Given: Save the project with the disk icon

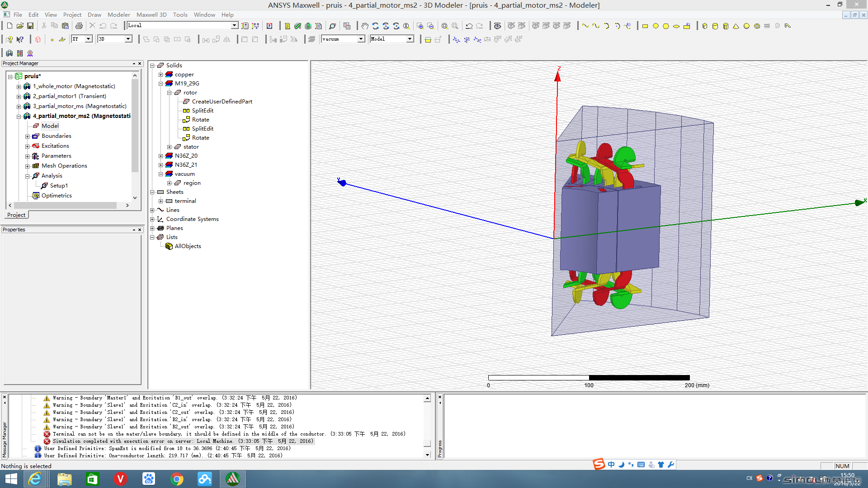Looking at the screenshot, I should point(30,26).
